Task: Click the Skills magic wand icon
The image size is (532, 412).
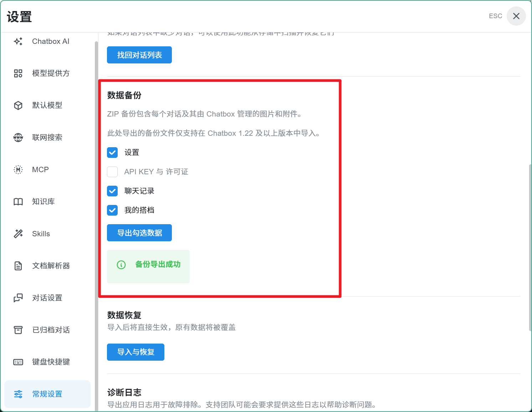Action: tap(18, 234)
